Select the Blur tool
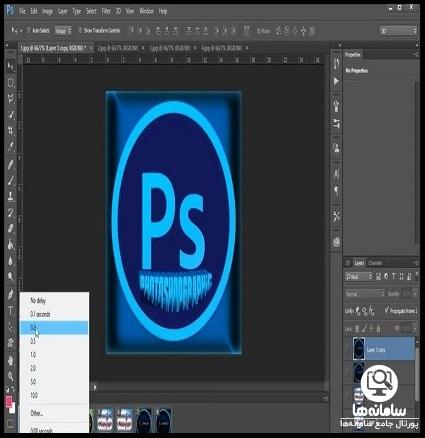 (x=11, y=261)
